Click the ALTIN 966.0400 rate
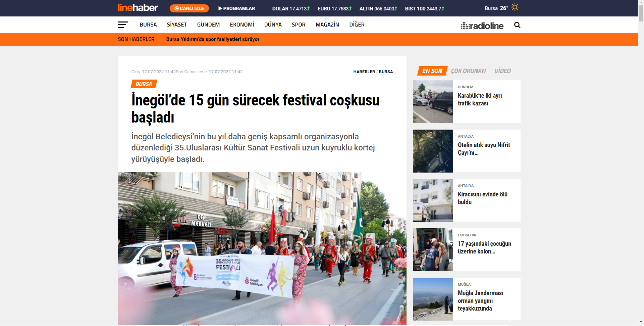The width and height of the screenshot is (644, 326). 378,9
